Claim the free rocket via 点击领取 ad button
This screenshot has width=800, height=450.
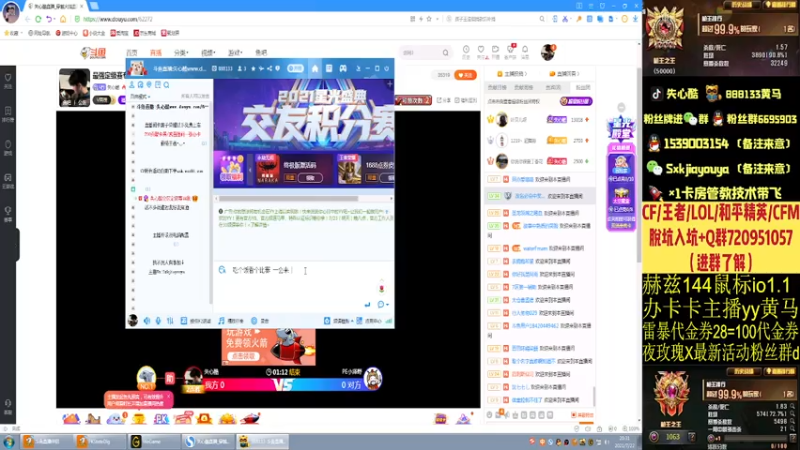[243, 356]
